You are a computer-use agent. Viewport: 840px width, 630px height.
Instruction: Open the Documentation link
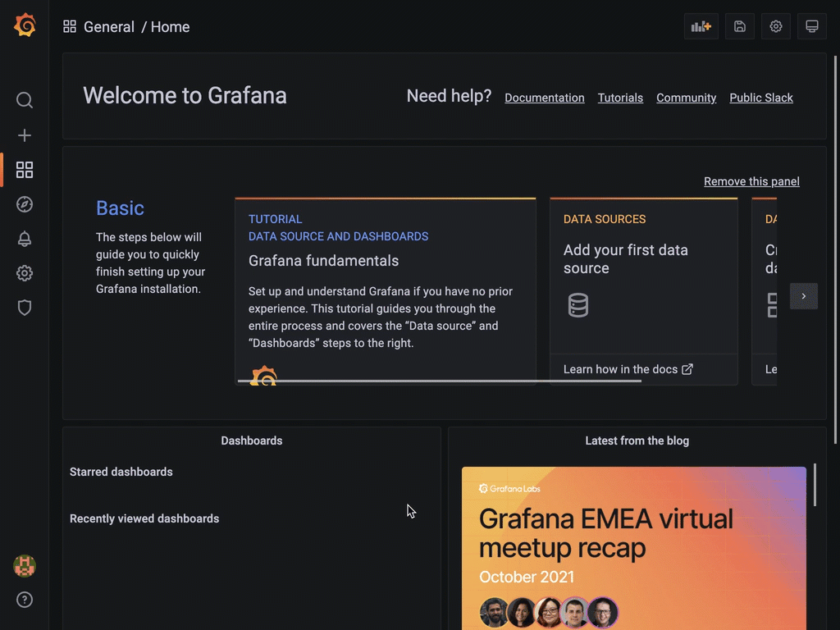[544, 98]
